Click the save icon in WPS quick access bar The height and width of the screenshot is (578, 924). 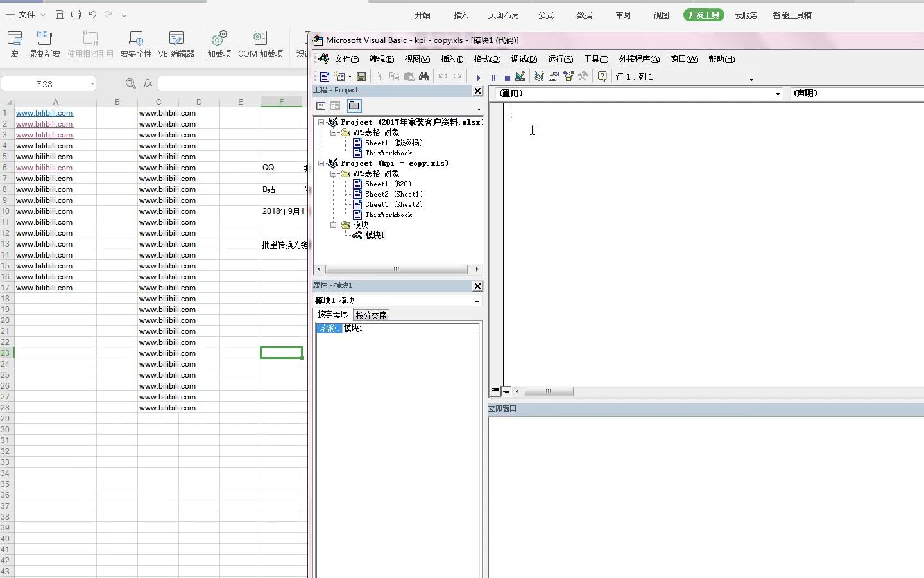pos(60,14)
